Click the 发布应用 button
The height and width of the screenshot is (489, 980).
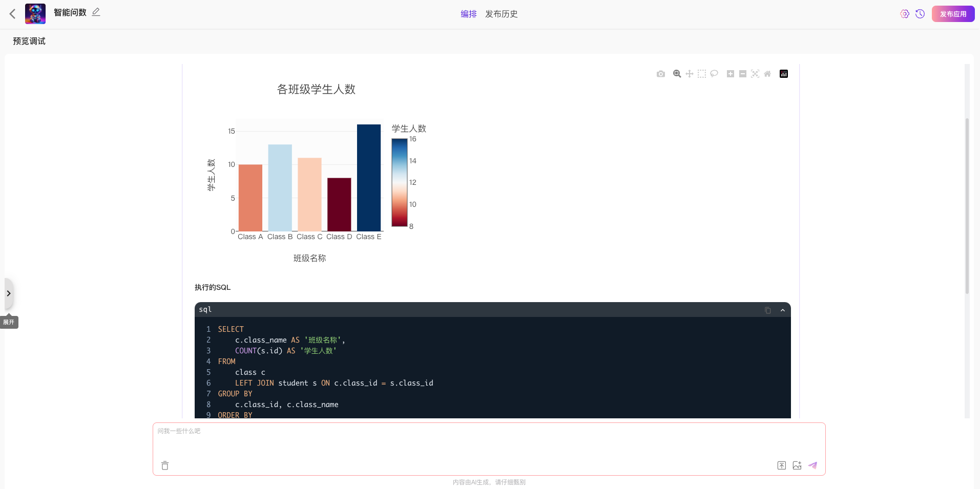point(953,14)
